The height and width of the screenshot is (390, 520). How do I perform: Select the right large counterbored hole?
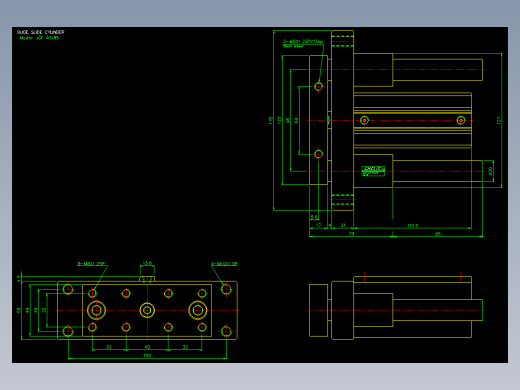[x=198, y=310]
